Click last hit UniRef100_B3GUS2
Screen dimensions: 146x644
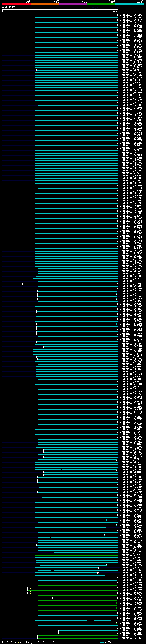click(131, 638)
